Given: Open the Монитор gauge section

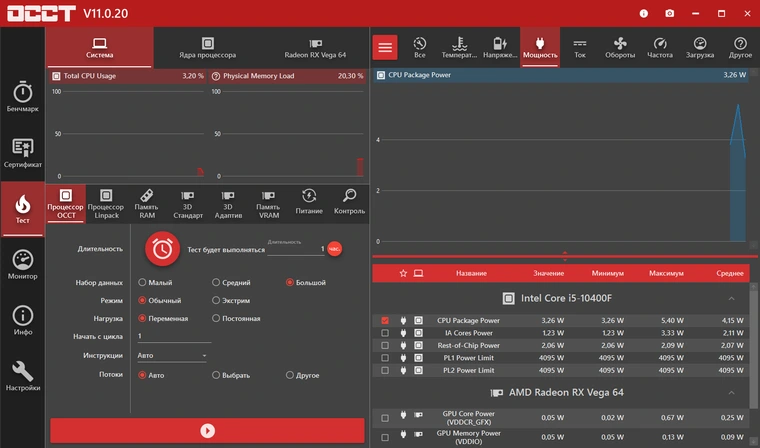Looking at the screenshot, I should point(22,265).
